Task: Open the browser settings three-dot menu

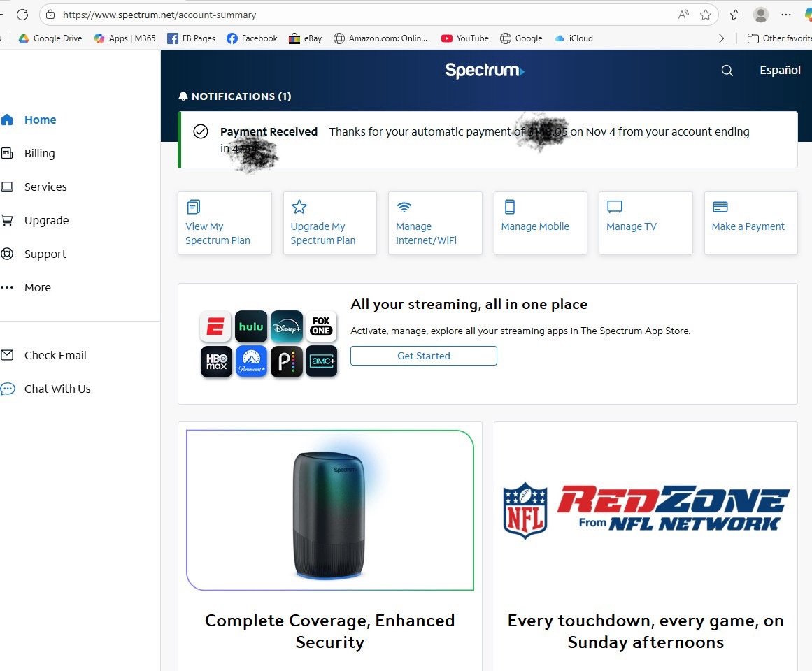Action: (786, 15)
